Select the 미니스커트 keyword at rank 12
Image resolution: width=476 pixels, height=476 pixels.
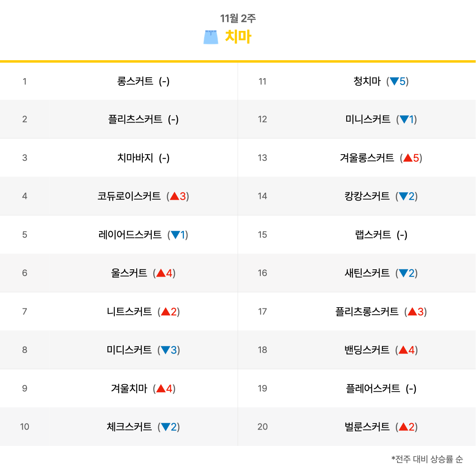tap(368, 119)
